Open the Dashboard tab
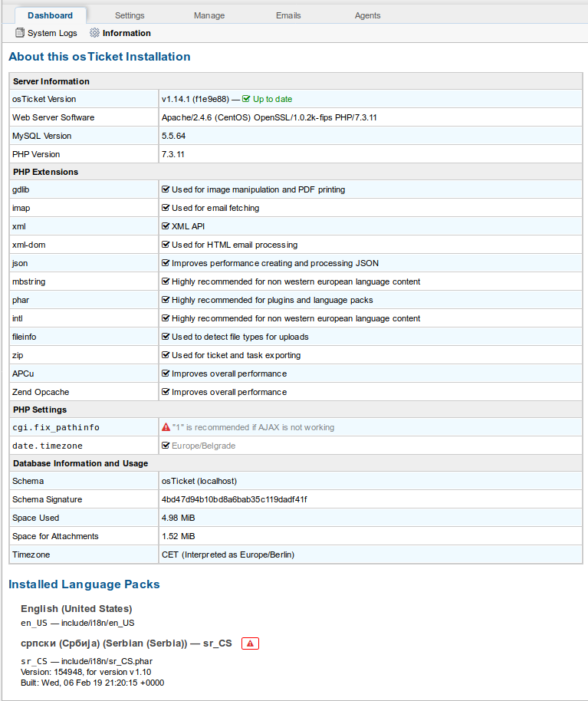This screenshot has width=588, height=701. tap(50, 15)
